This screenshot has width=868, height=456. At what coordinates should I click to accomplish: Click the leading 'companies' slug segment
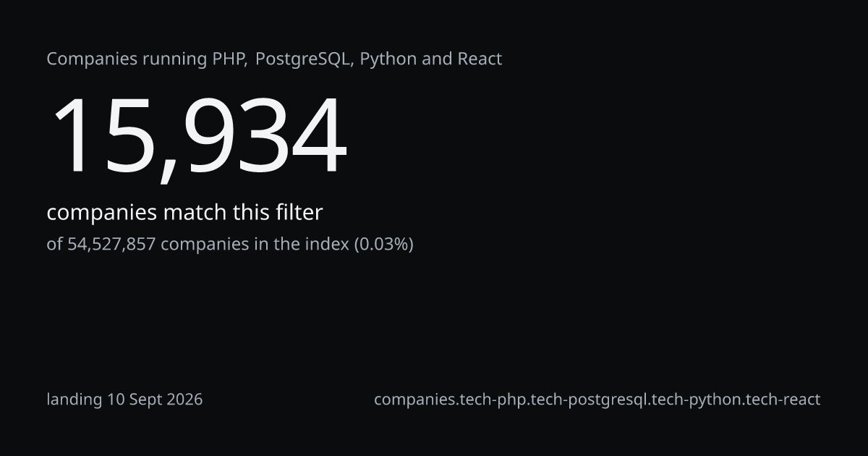(x=414, y=400)
